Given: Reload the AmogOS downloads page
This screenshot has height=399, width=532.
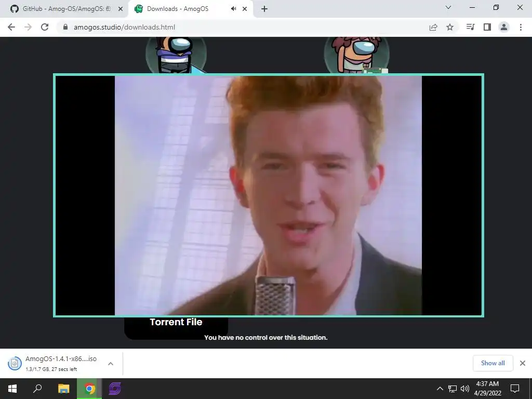Looking at the screenshot, I should tap(45, 27).
